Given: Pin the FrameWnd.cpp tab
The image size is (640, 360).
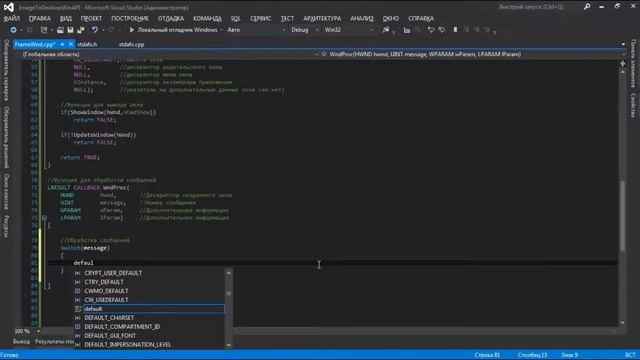Looking at the screenshot, I should pos(62,44).
